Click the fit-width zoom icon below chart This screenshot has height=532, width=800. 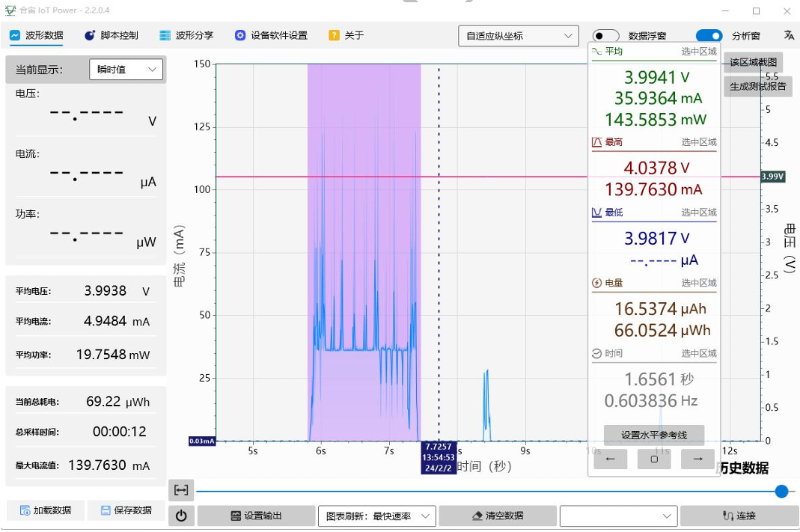181,490
